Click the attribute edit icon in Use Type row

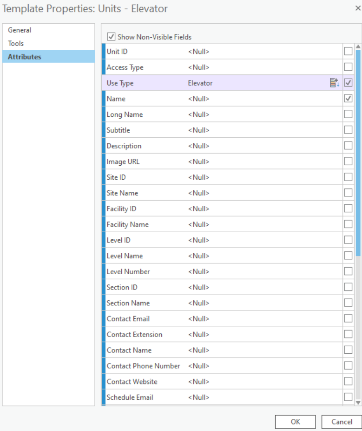tap(334, 83)
